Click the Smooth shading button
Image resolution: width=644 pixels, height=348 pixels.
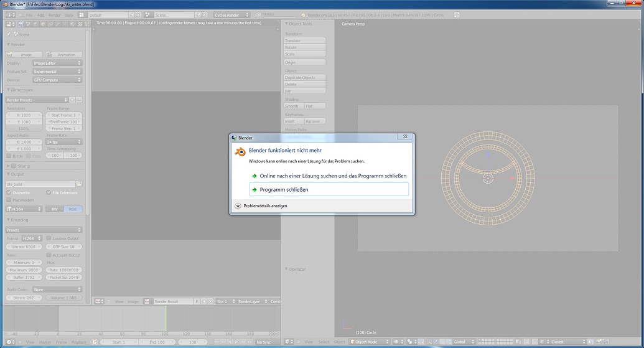(294, 106)
